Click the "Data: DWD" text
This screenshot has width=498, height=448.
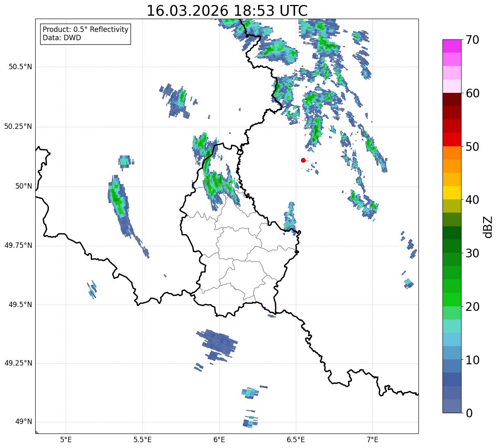click(x=62, y=38)
